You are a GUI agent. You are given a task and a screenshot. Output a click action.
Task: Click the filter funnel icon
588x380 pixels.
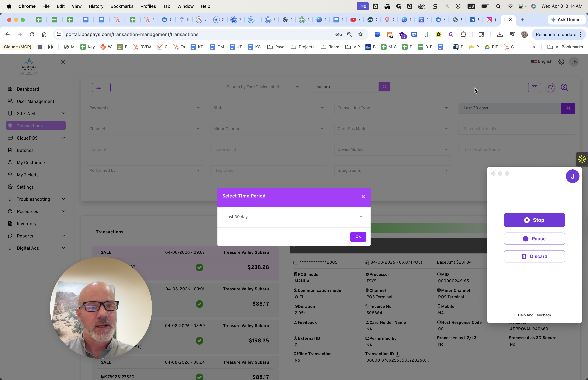tap(534, 87)
